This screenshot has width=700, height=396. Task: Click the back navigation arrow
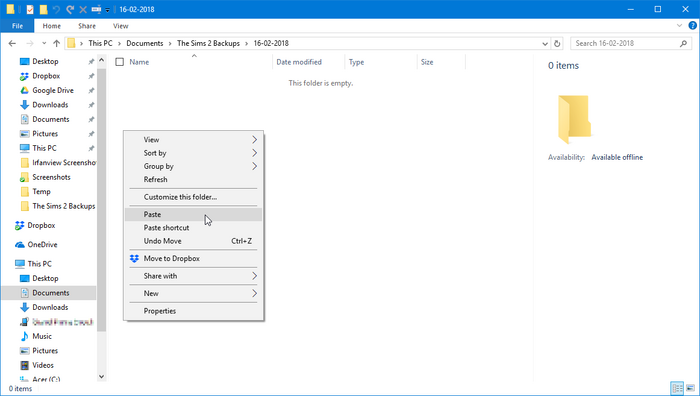(x=12, y=43)
